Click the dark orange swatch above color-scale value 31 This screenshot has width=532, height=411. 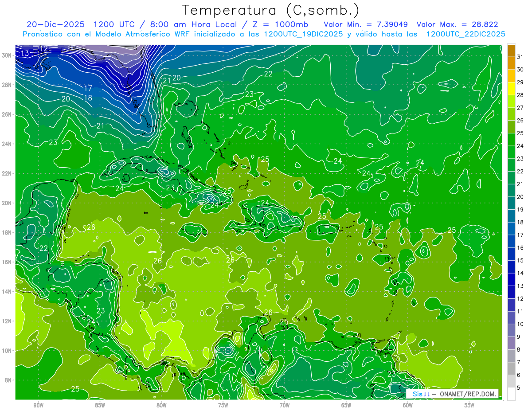[x=511, y=50]
